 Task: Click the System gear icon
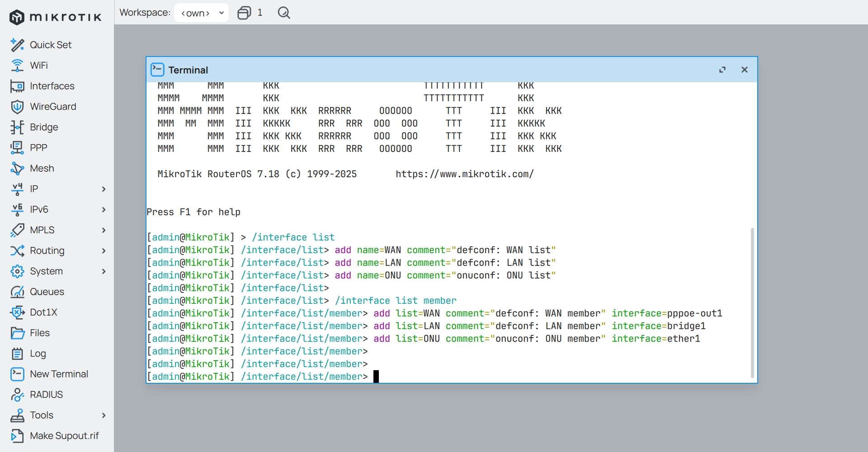click(x=17, y=271)
